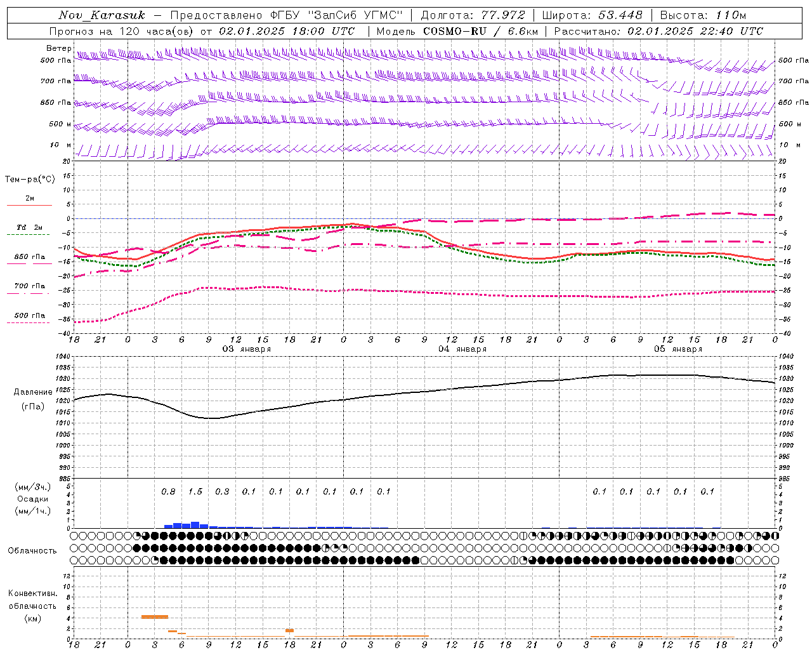The height and width of the screenshot is (650, 812).
Task: Click the small orange convective bar near hour 18
Action: [x=289, y=630]
